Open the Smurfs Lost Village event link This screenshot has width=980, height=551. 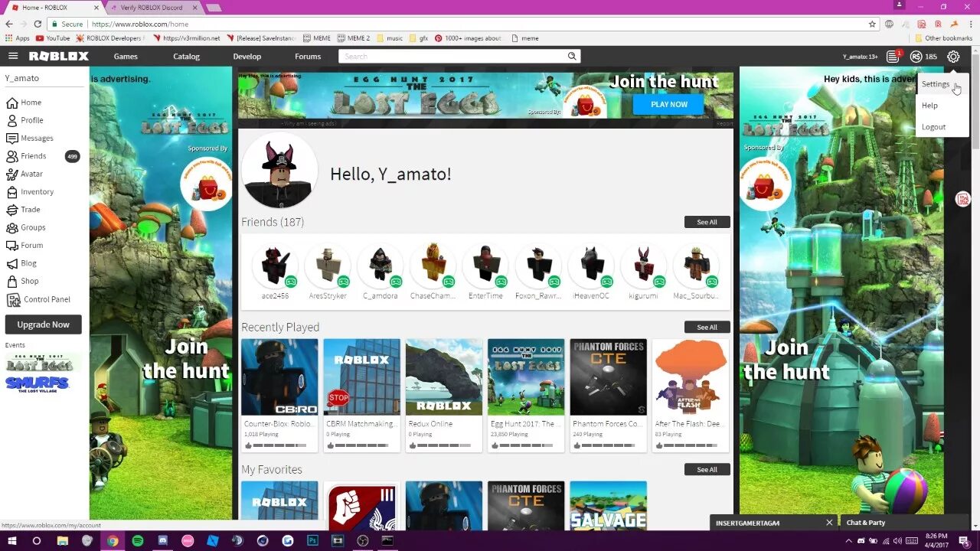pyautogui.click(x=38, y=384)
